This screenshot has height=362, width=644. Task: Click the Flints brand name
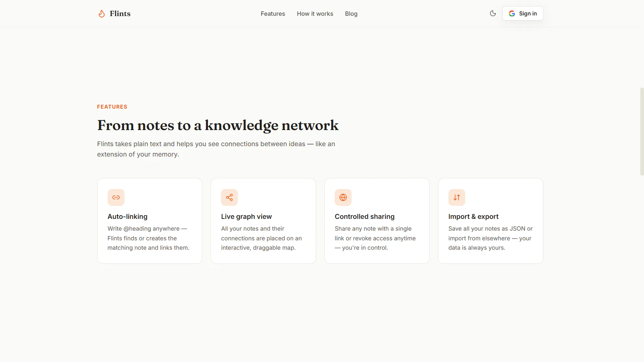pos(120,13)
